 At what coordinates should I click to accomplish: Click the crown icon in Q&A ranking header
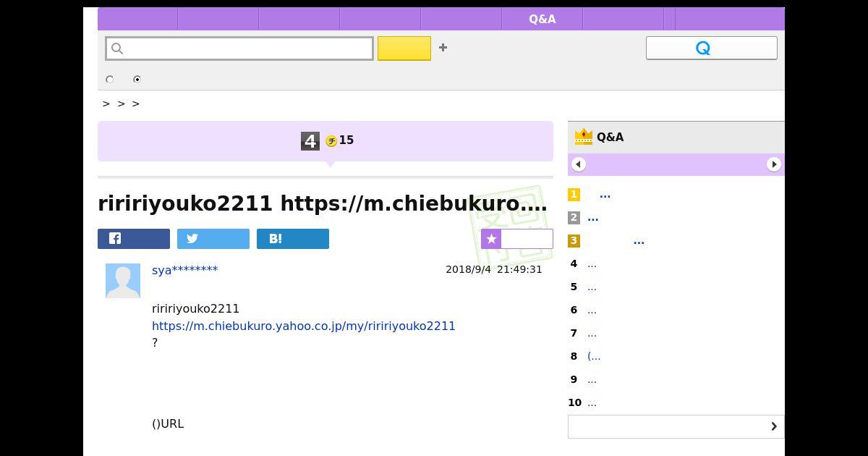click(x=583, y=137)
